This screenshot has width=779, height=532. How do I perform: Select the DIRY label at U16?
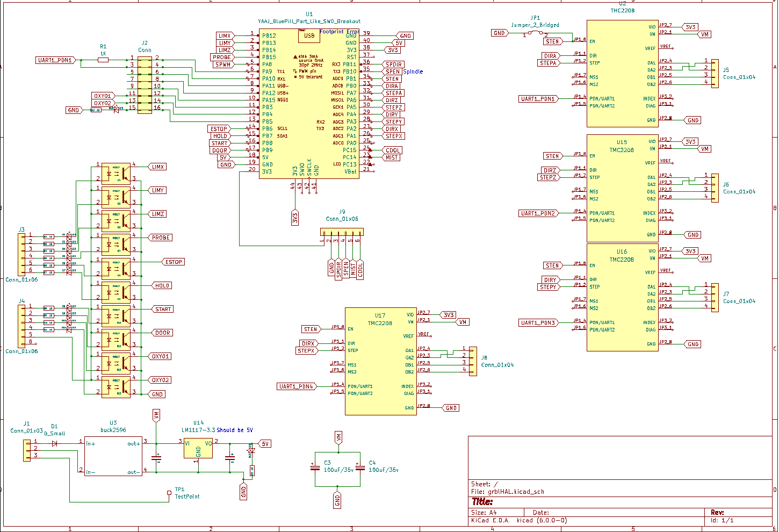click(x=550, y=280)
